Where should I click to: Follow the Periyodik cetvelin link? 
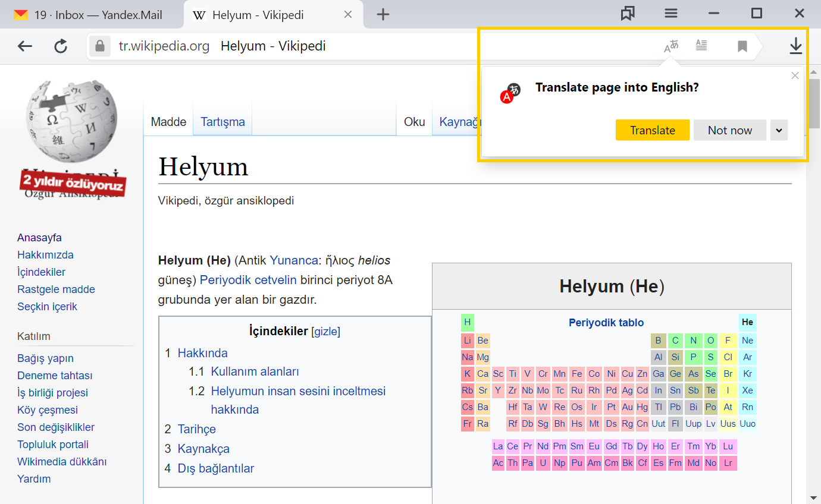point(248,280)
